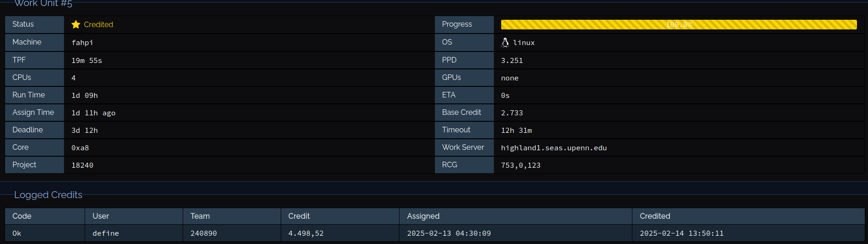Viewport: 868px width, 244px height.
Task: Select user name define
Action: [105, 233]
